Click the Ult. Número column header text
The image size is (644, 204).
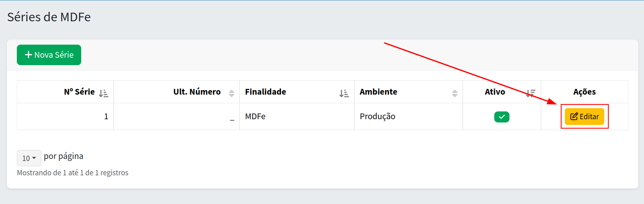point(197,92)
